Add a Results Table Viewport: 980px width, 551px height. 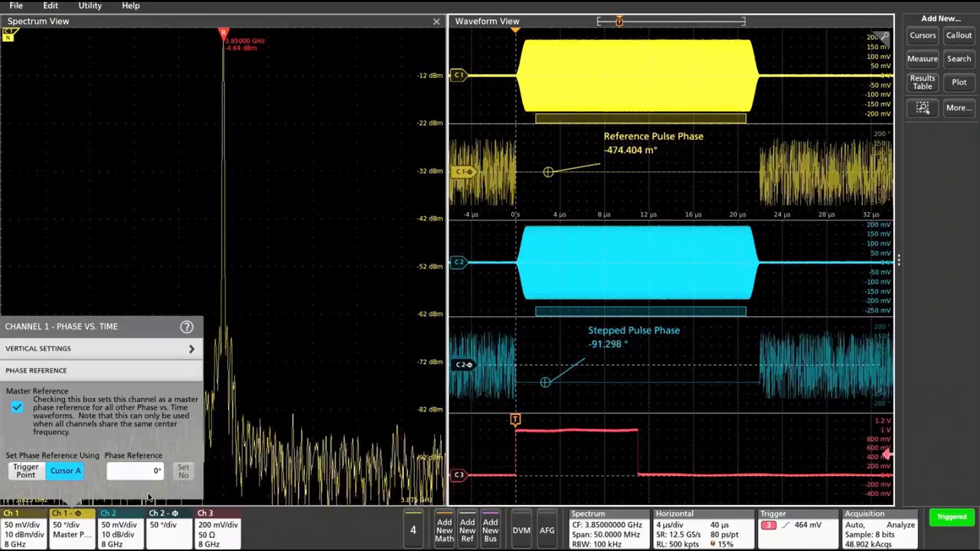pos(922,82)
